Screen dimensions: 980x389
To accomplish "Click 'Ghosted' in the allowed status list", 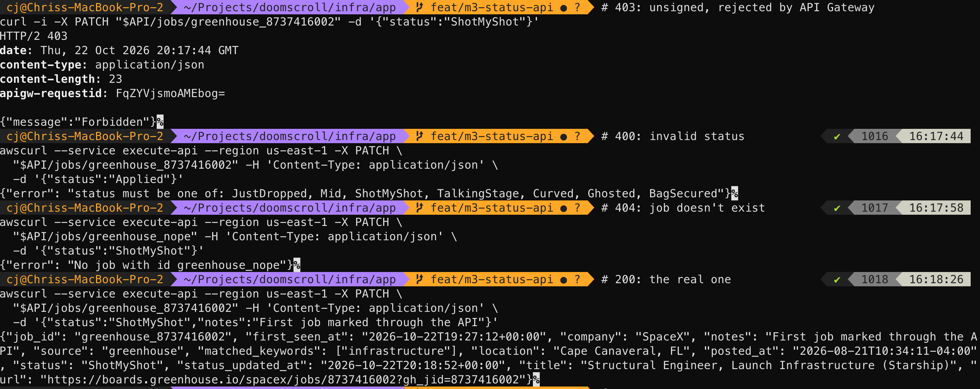I will click(x=611, y=193).
